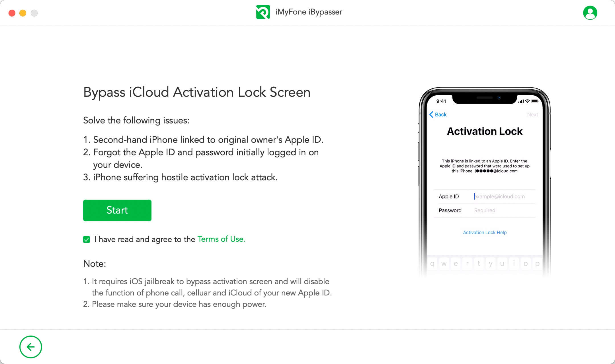Toggle the Terms of Use agreement checkbox
This screenshot has height=364, width=615.
click(x=86, y=239)
